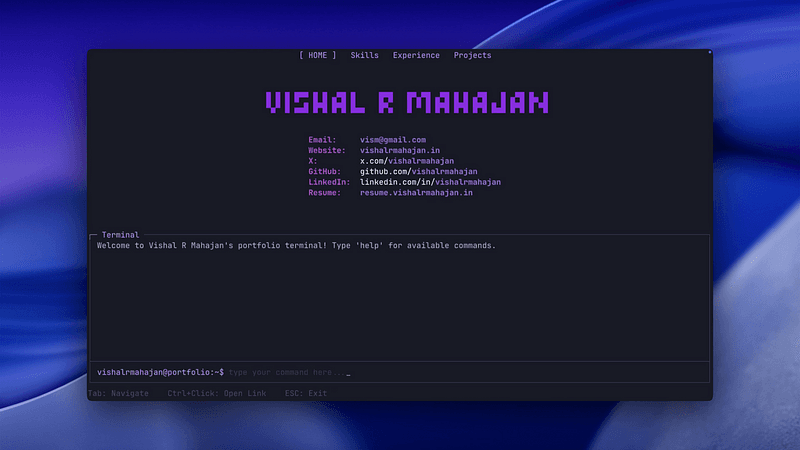Open the Experience tab

tap(416, 55)
